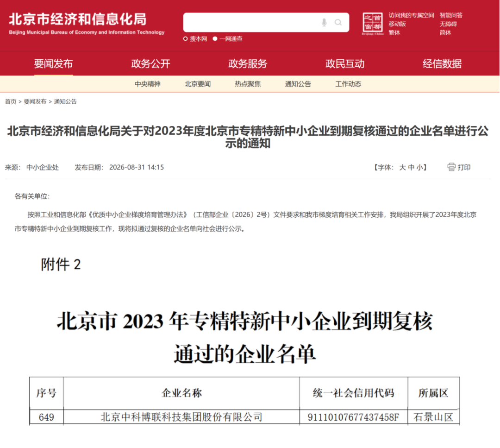Click the 统一社会信用代码 table header

click(354, 393)
